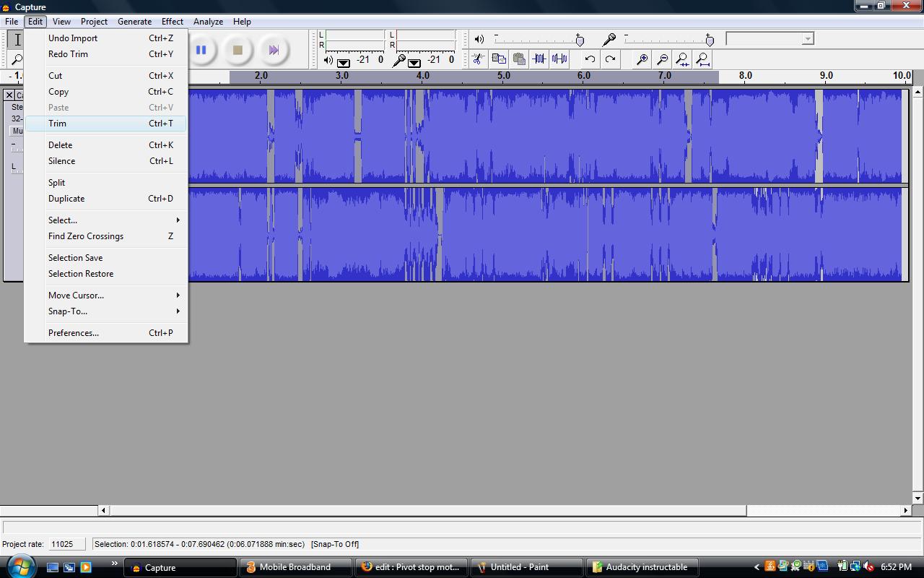The height and width of the screenshot is (578, 924).
Task: Choose Selection Restore
Action: point(106,274)
